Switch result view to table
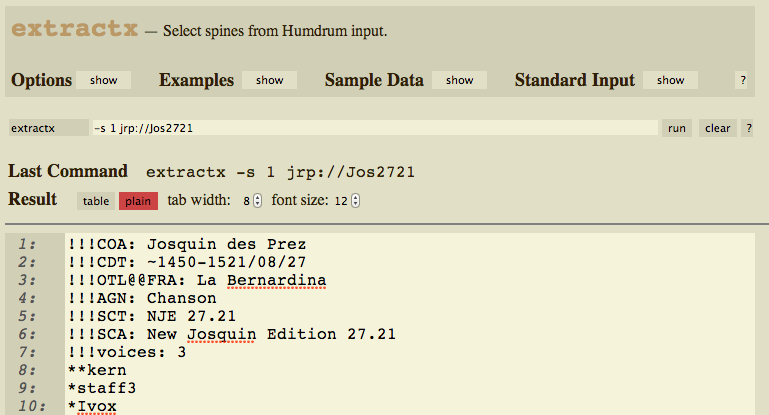 pos(96,201)
